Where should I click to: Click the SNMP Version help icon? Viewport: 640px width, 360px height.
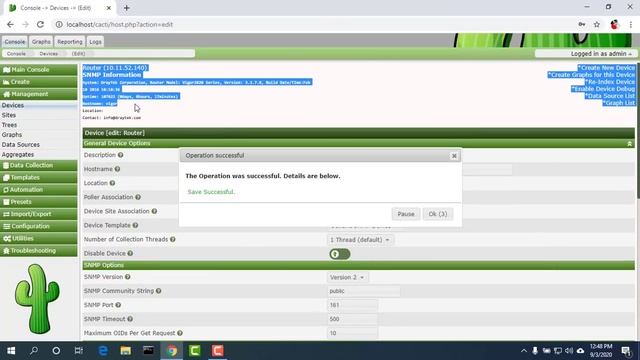click(128, 277)
